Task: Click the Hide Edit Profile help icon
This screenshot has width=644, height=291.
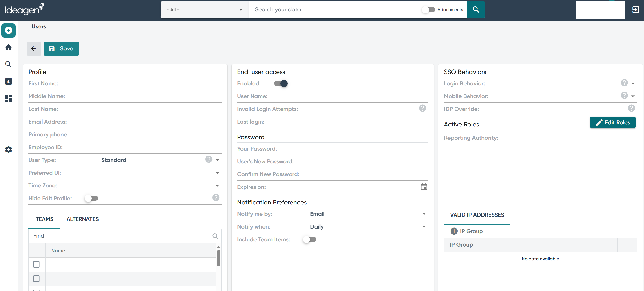Action: [x=216, y=198]
